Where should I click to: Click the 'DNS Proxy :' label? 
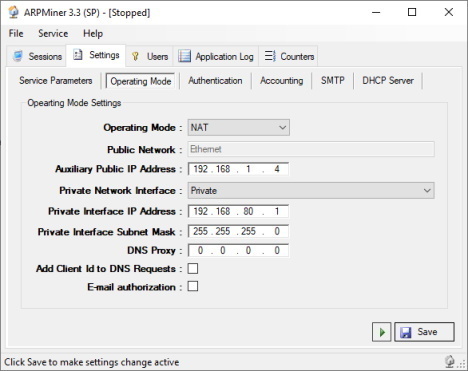[155, 250]
